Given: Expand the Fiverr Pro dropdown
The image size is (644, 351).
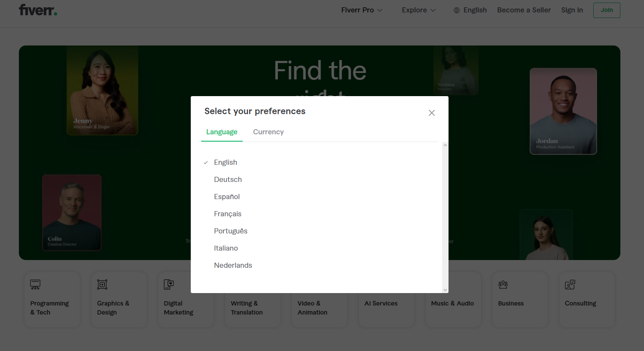Looking at the screenshot, I should 362,10.
